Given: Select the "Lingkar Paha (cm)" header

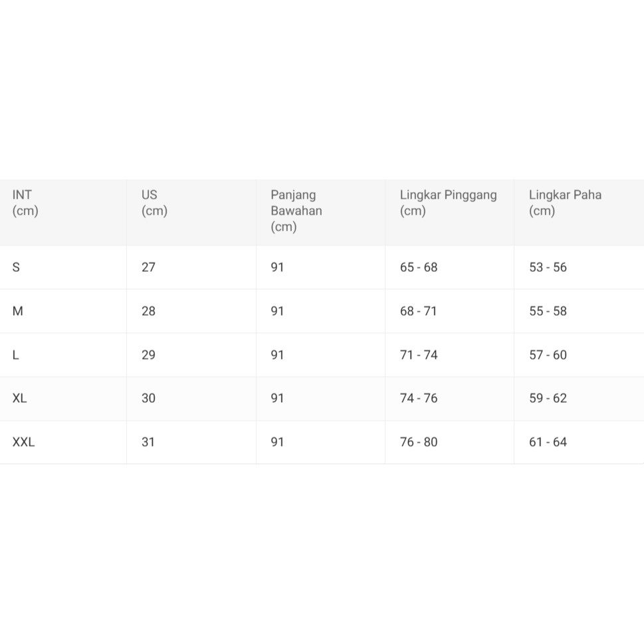Looking at the screenshot, I should 565,203.
